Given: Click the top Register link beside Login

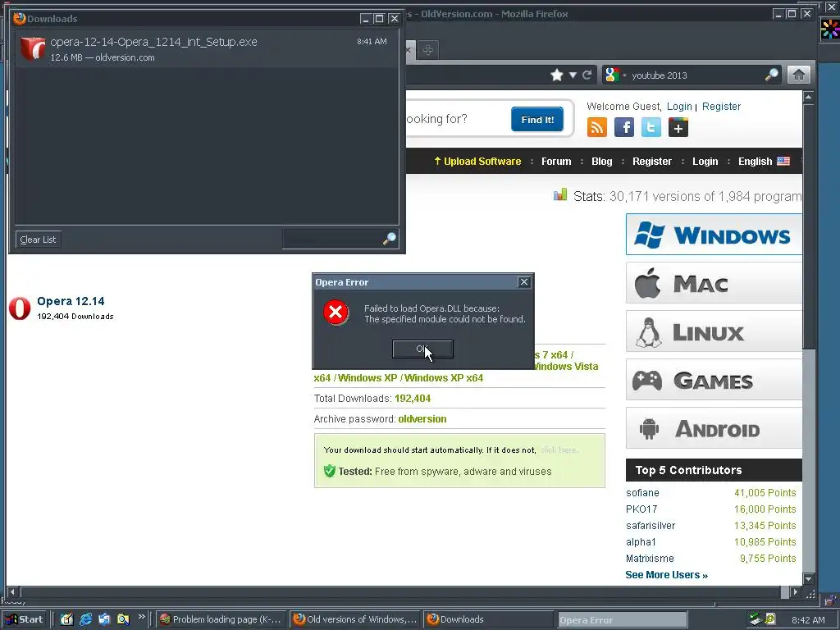Looking at the screenshot, I should click(x=721, y=107).
